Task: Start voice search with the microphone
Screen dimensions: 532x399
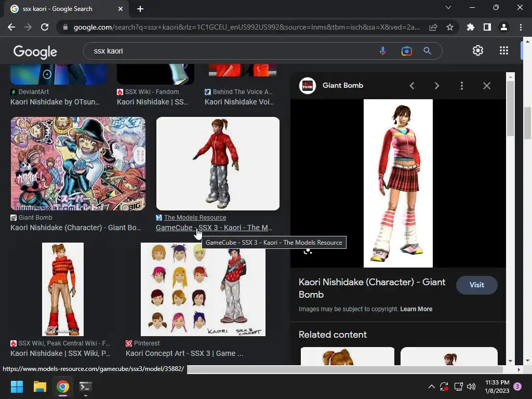Action: coord(383,51)
